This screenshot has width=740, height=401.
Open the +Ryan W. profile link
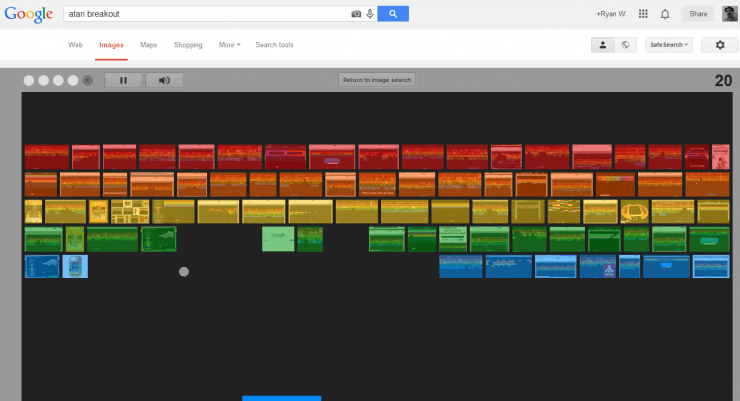611,14
